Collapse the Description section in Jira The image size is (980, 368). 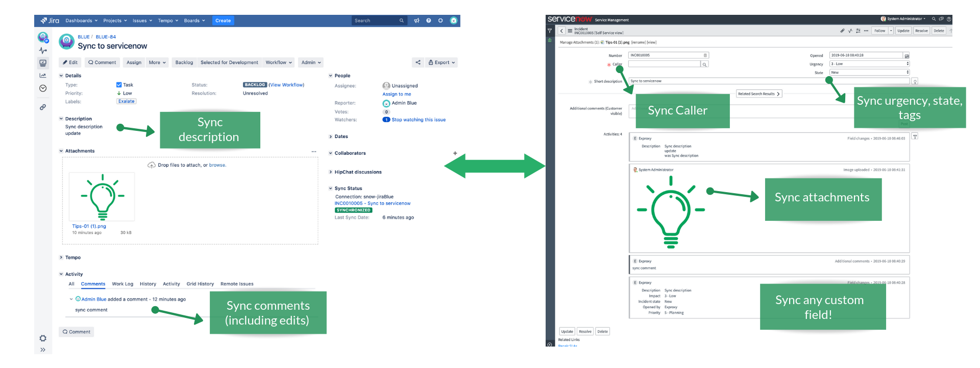click(x=61, y=119)
